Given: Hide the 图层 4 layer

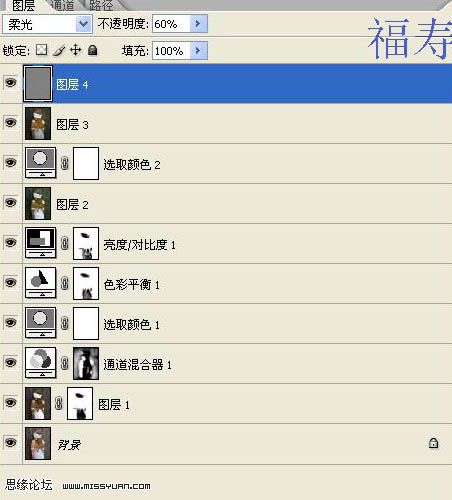Looking at the screenshot, I should [11, 82].
